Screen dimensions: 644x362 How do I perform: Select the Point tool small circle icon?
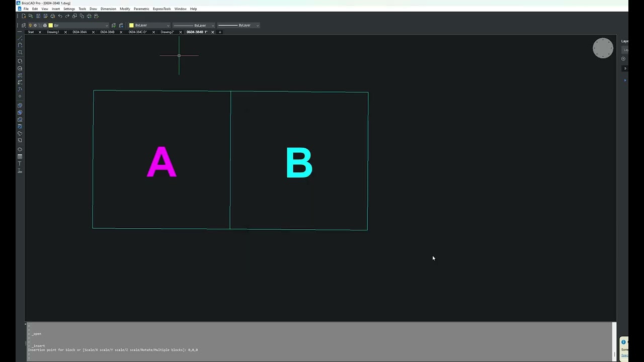point(20,96)
